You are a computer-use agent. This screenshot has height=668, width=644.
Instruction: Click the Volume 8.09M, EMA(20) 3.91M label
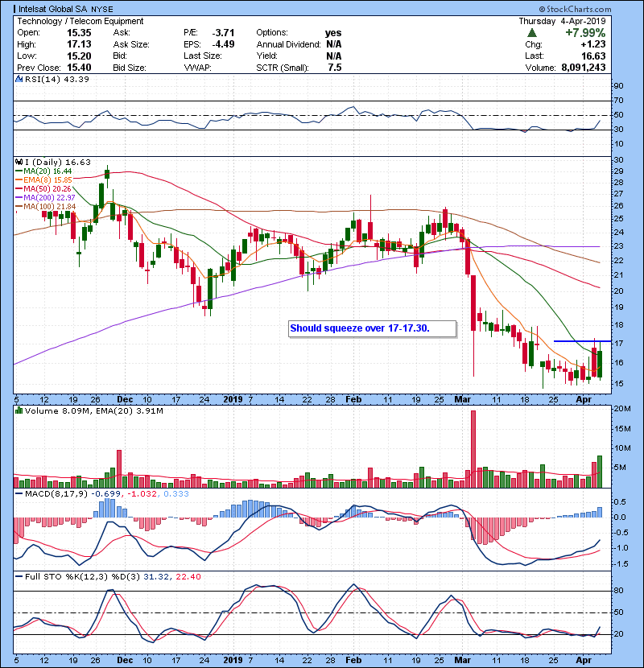[x=93, y=411]
